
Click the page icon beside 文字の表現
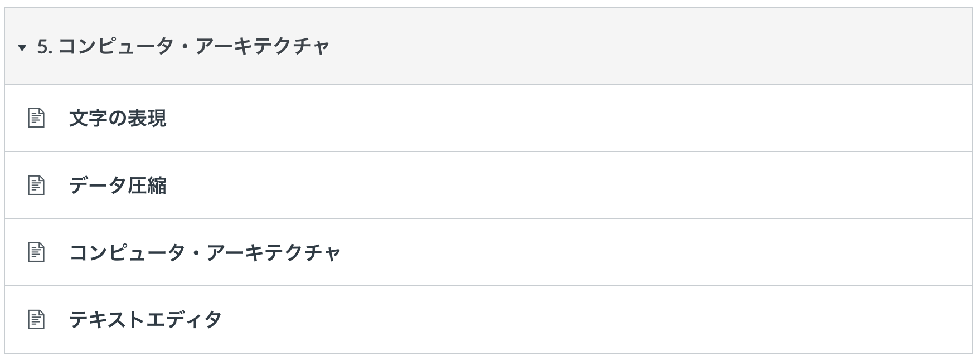pos(36,118)
